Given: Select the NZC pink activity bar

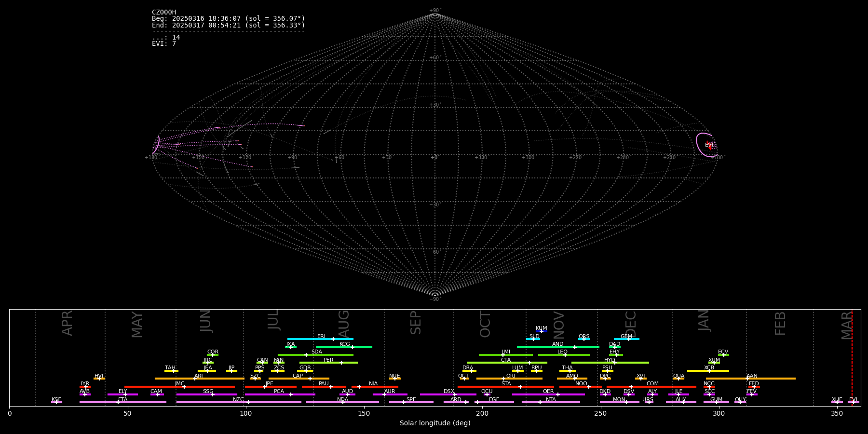Looking at the screenshot, I should [239, 402].
